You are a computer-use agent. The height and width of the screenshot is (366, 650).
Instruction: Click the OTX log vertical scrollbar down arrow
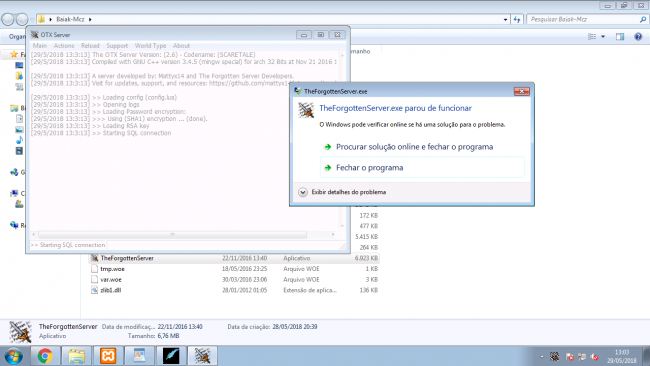click(x=342, y=226)
